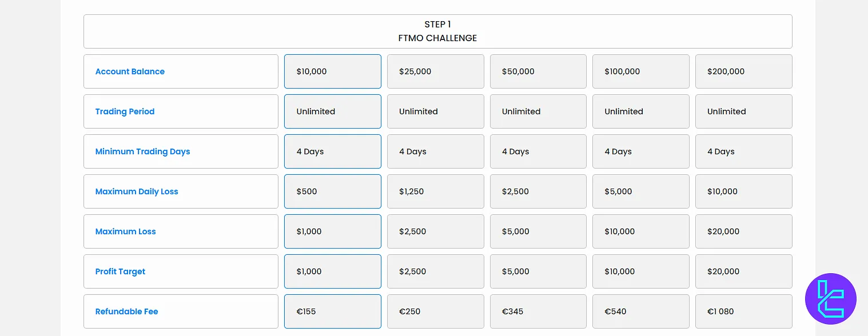Select the Profit Target label
868x336 pixels.
click(x=120, y=271)
